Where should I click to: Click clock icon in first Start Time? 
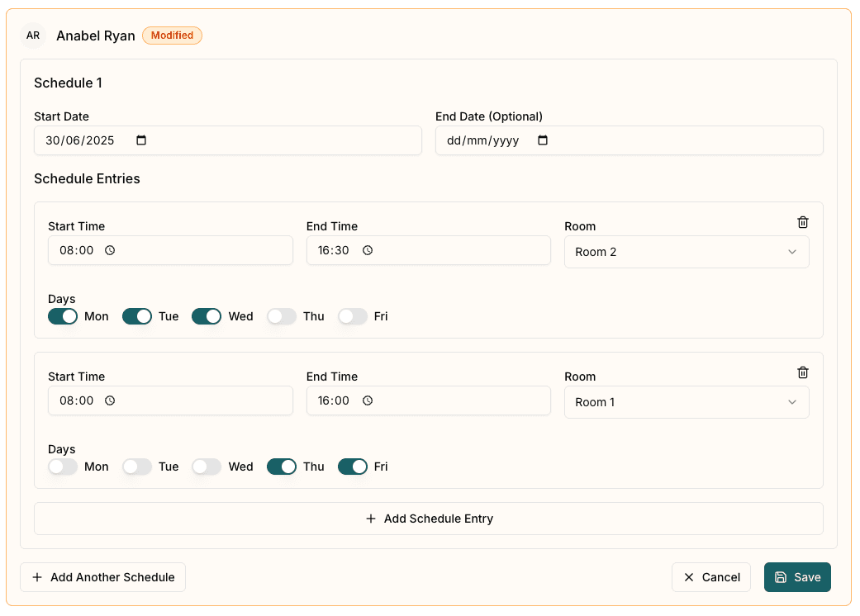tap(110, 250)
